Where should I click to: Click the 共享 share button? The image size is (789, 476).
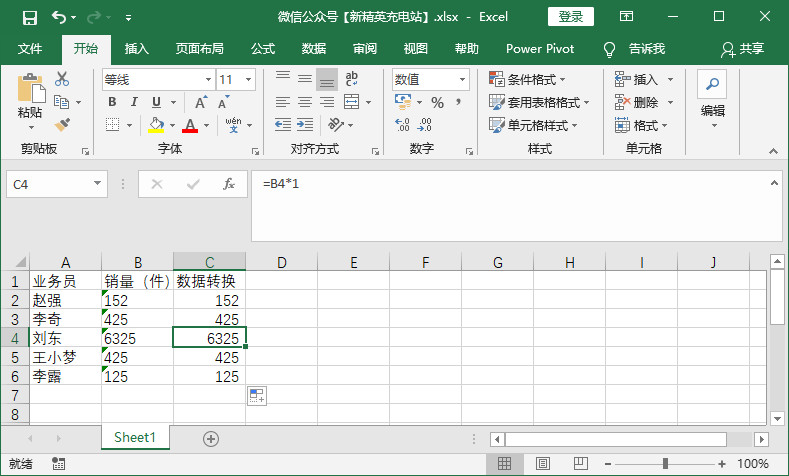743,49
